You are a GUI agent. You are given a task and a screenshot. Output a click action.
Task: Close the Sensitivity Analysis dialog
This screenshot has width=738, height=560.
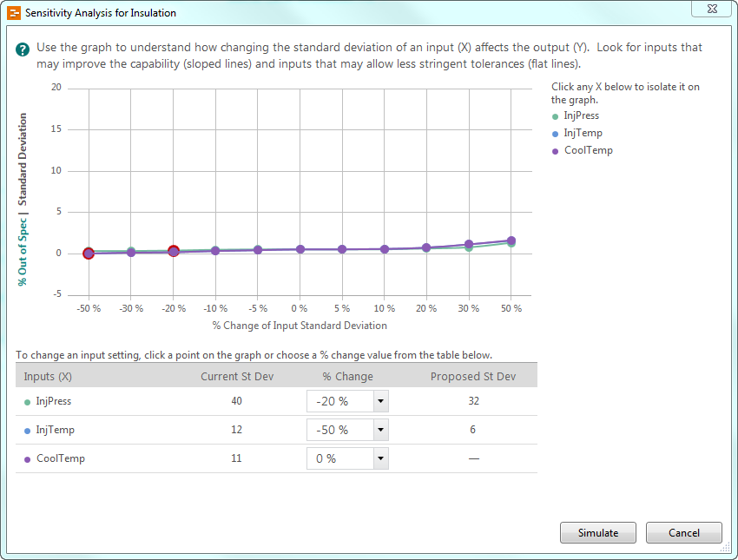[x=710, y=8]
